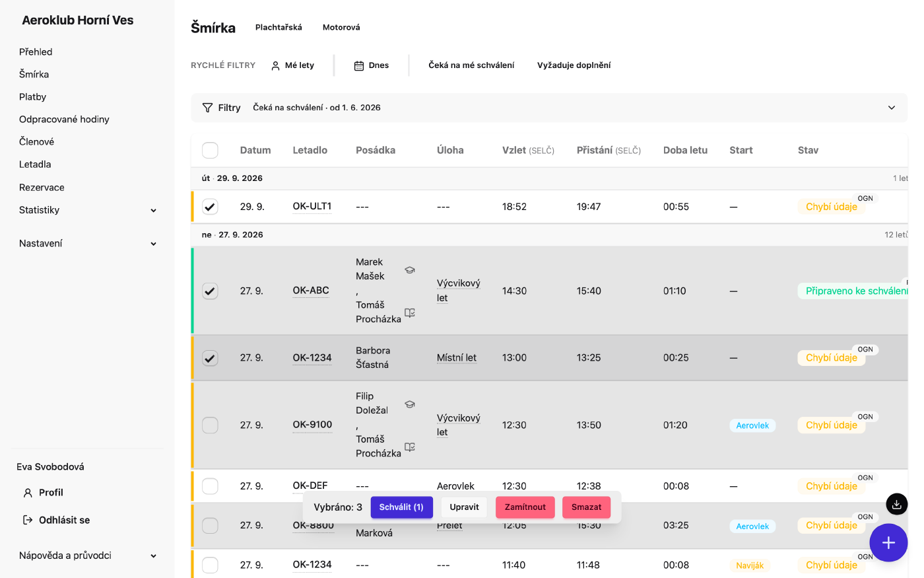Click the Připraveno ke schválení status badge
Viewport: 924px width, 578px height.
point(853,291)
